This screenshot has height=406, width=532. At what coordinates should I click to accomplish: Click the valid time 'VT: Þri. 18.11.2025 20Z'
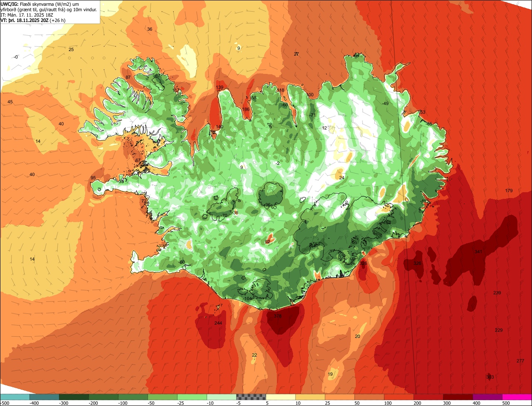[25, 20]
